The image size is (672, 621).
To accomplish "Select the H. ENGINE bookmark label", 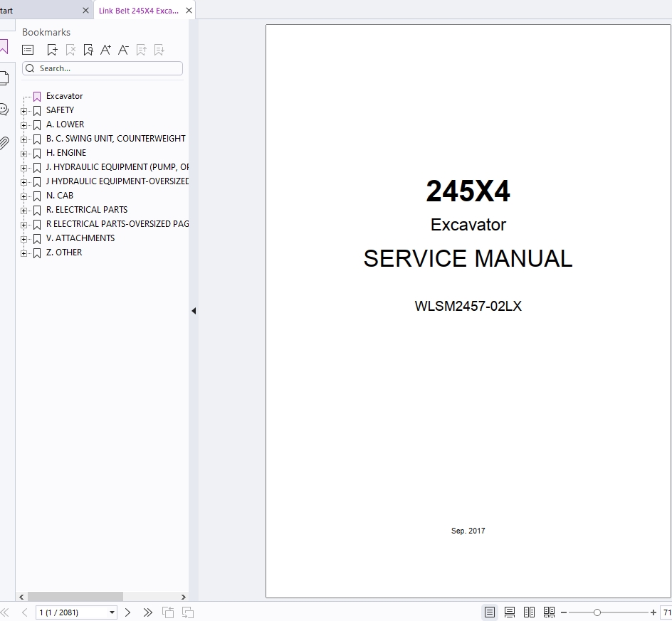I will click(66, 152).
